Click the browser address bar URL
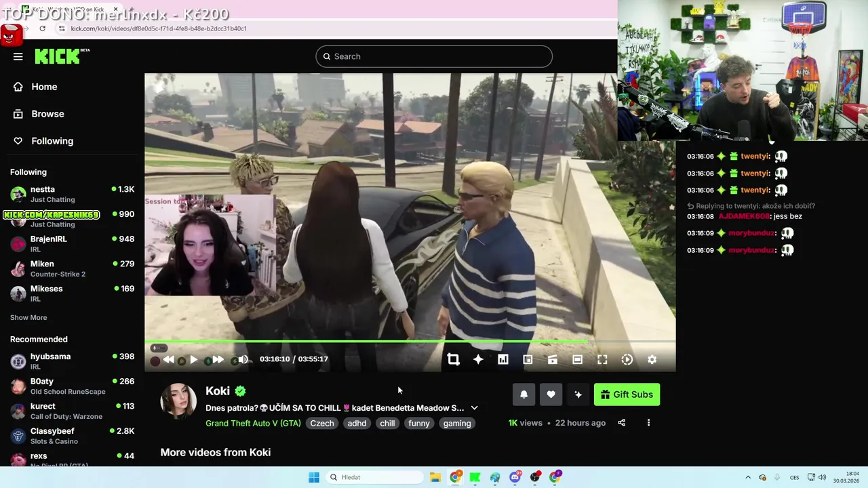This screenshot has height=488, width=868. click(159, 28)
